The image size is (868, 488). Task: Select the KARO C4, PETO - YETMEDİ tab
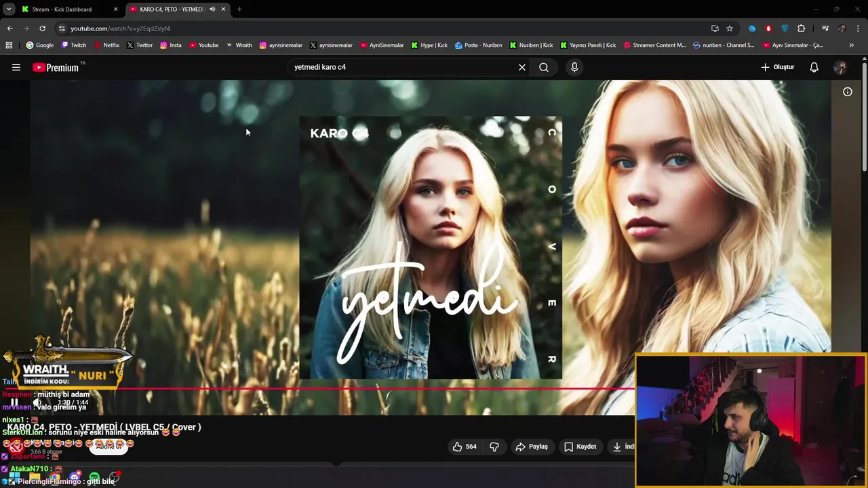[x=171, y=9]
